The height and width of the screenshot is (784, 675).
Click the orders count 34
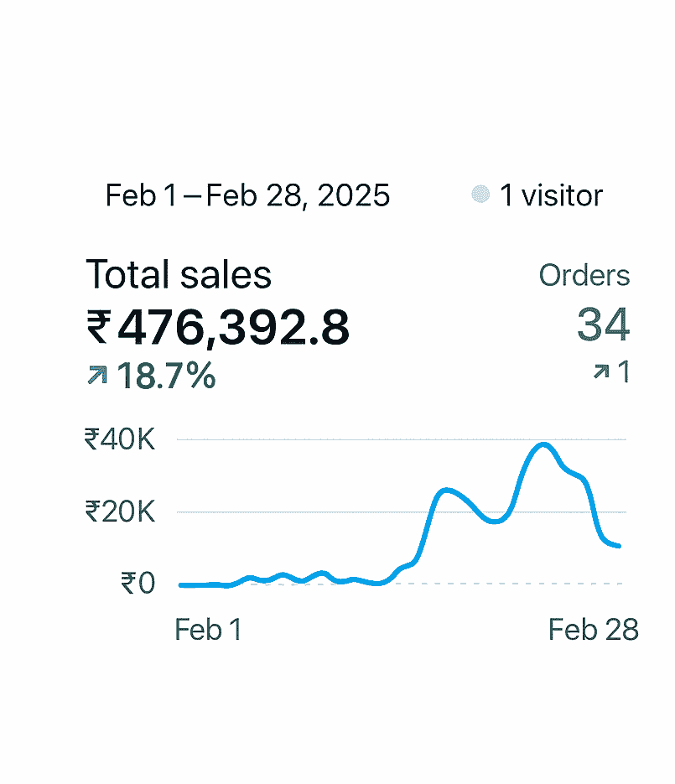(x=603, y=325)
